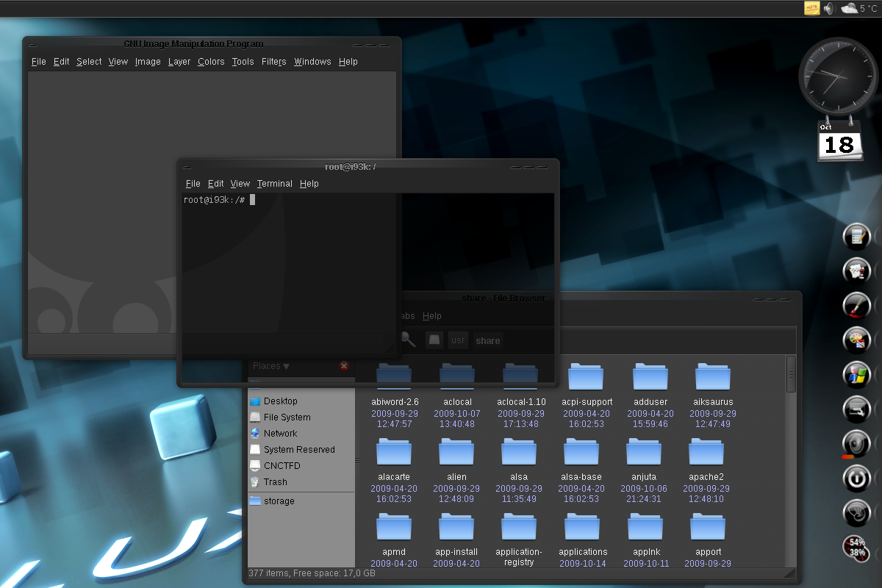The width and height of the screenshot is (882, 588).
Task: Collapse the side pane with the arrow handle
Action: coord(358,462)
